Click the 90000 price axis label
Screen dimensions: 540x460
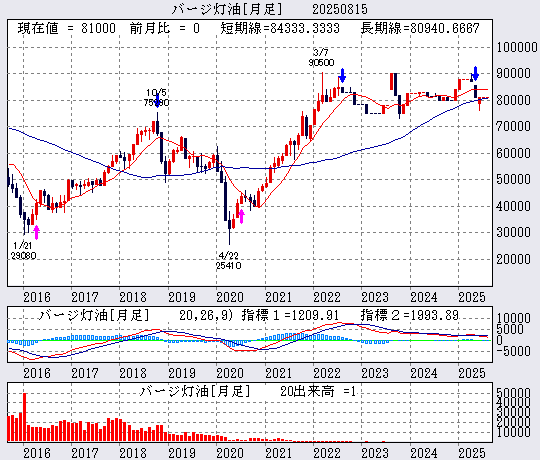click(x=513, y=73)
